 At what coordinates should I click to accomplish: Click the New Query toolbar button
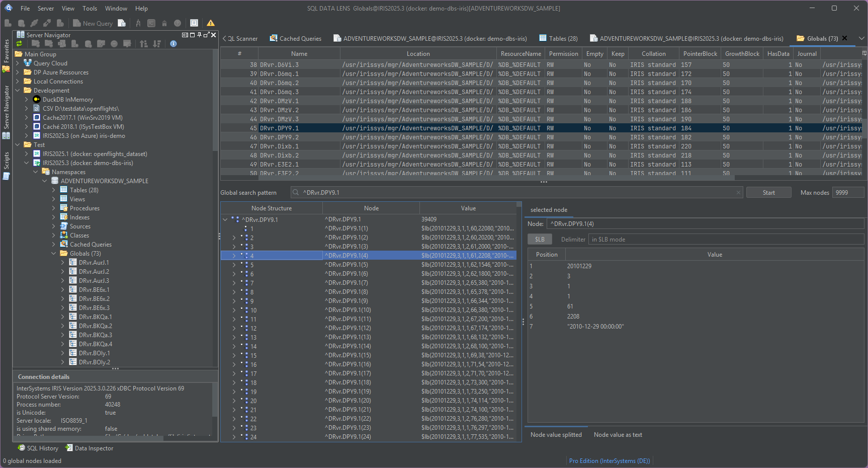[93, 23]
